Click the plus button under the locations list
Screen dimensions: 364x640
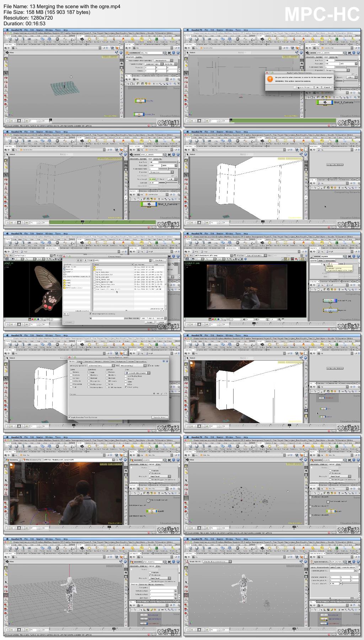pos(65,314)
